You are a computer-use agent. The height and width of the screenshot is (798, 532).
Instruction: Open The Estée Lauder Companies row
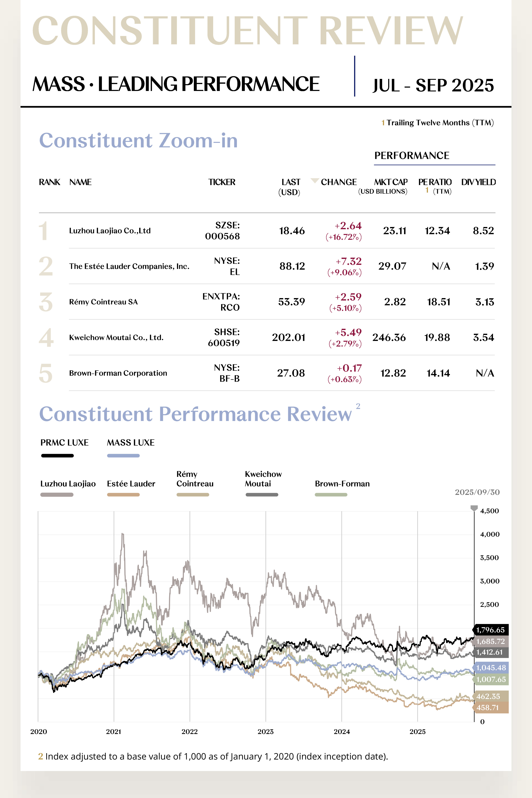(x=129, y=266)
